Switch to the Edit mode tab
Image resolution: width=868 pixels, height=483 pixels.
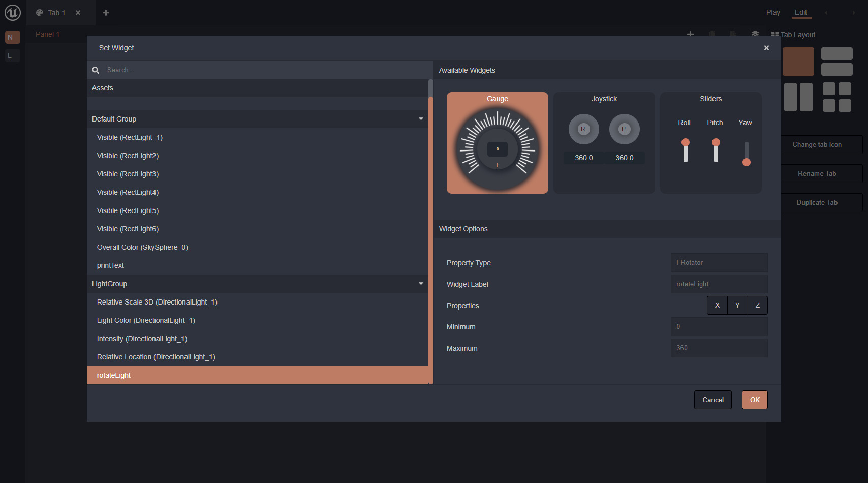coord(801,13)
